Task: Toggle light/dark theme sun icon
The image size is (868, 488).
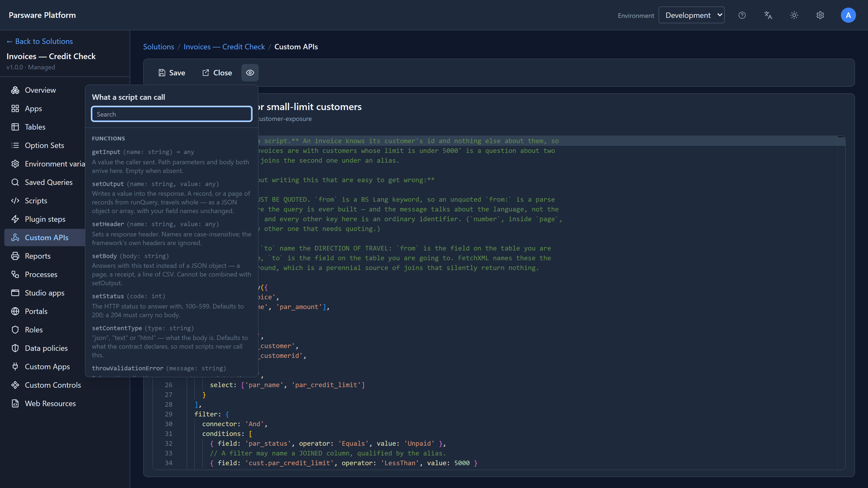Action: (x=794, y=15)
